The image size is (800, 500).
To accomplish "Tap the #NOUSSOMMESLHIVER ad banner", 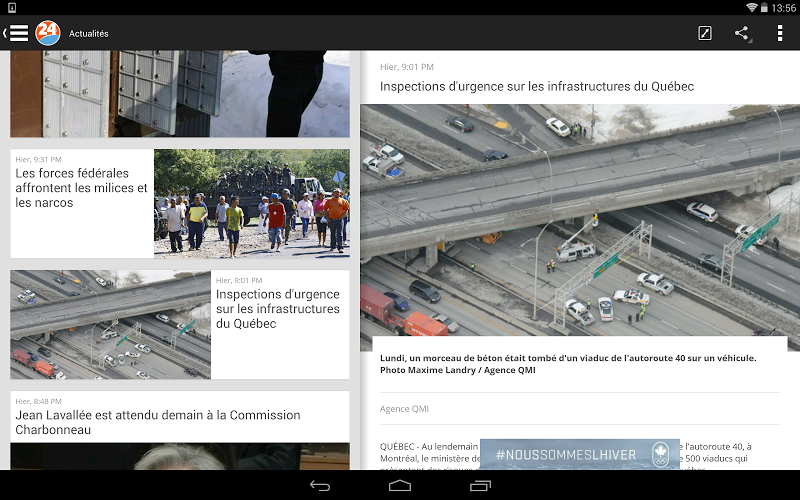I will click(580, 454).
